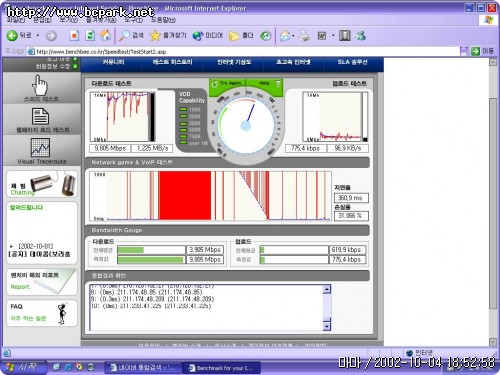This screenshot has width=500, height=375.
Task: Click the Messenger people icon in toolbar
Action: pos(361,35)
